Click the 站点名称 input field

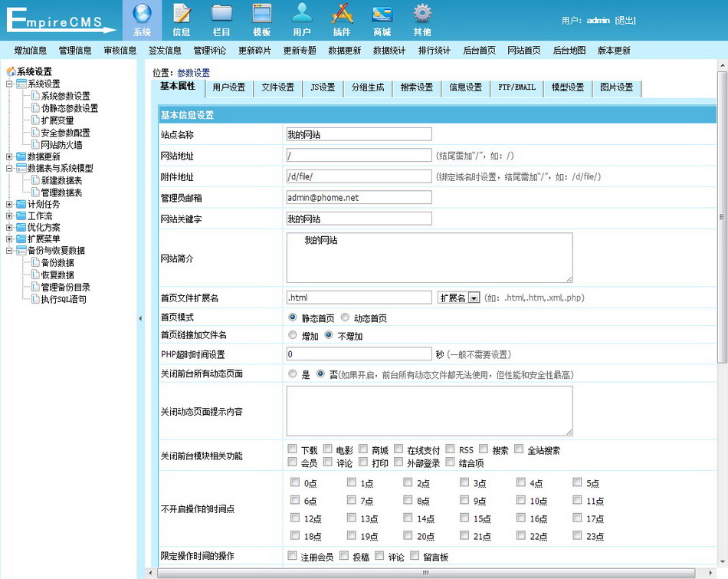coord(359,133)
